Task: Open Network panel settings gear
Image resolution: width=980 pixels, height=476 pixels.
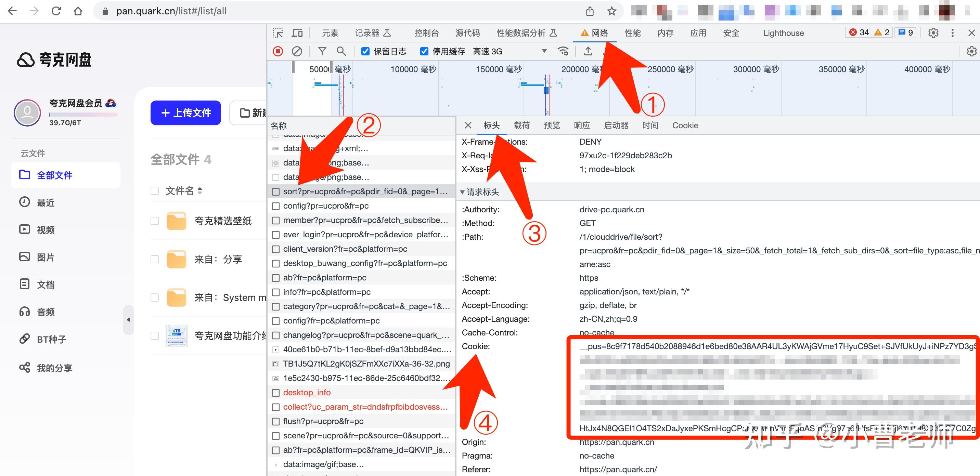Action: tap(971, 51)
